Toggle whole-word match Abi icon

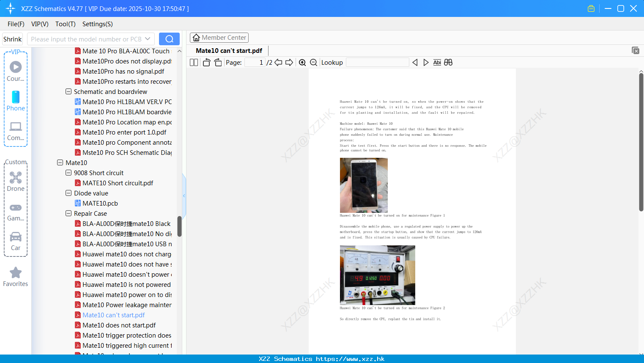[x=437, y=62]
